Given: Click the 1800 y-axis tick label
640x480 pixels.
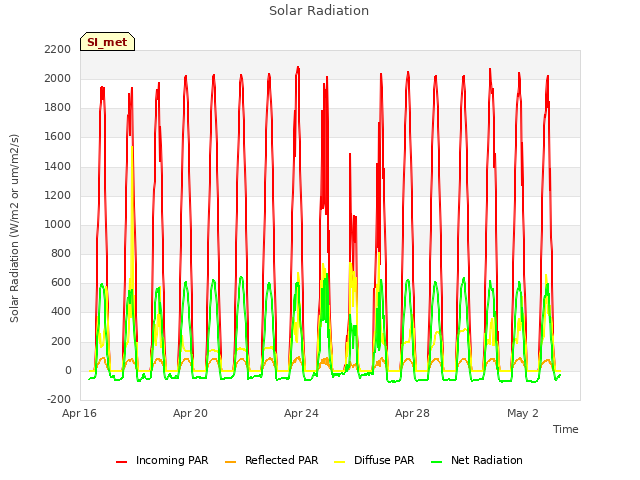Looking at the screenshot, I should click(58, 108).
